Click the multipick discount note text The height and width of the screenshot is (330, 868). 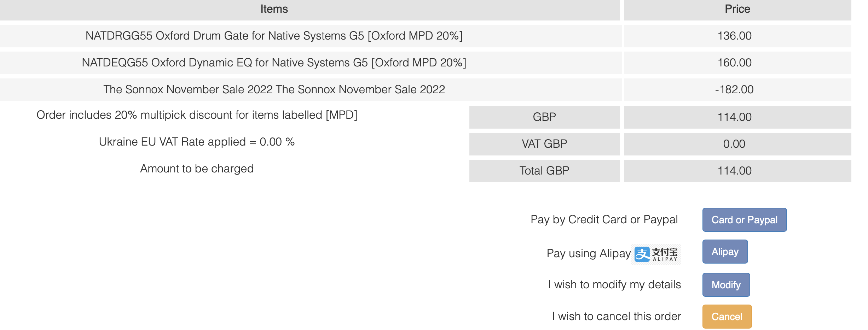coord(197,115)
